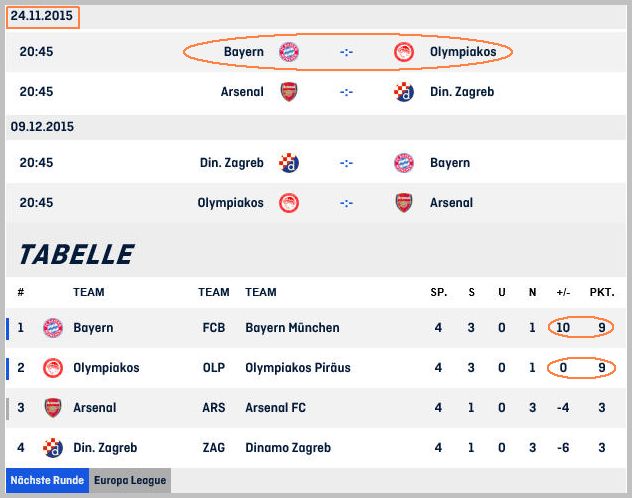Click Bayern logo in table row 1
Viewport: 632px width, 498px height.
(53, 328)
